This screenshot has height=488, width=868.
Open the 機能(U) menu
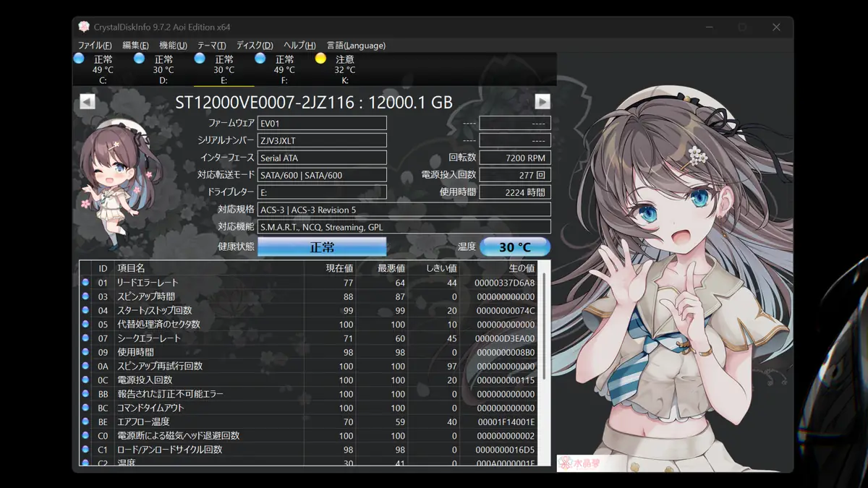pyautogui.click(x=173, y=46)
